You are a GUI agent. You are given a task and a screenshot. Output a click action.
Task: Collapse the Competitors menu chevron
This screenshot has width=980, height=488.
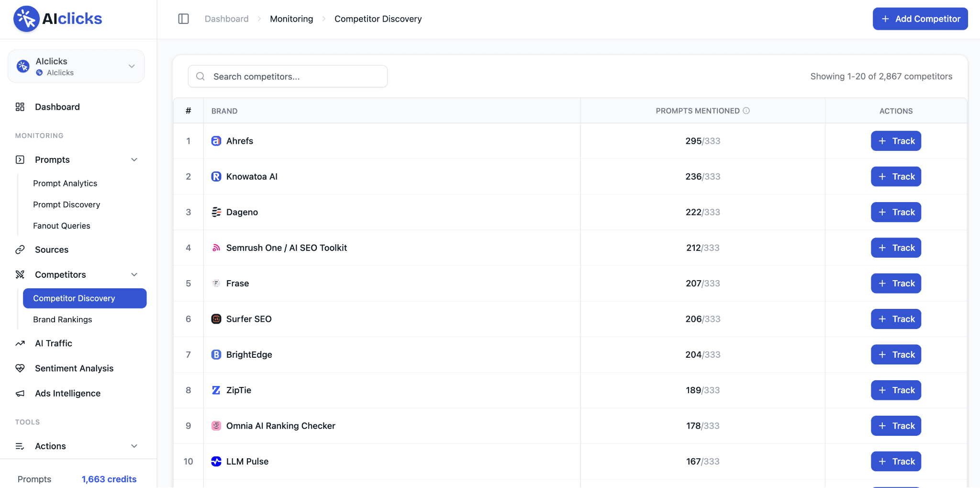(x=134, y=274)
